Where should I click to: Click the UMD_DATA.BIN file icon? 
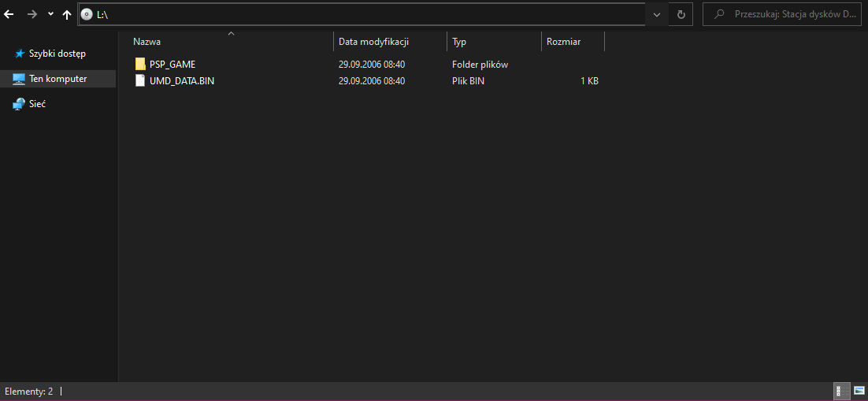point(140,81)
